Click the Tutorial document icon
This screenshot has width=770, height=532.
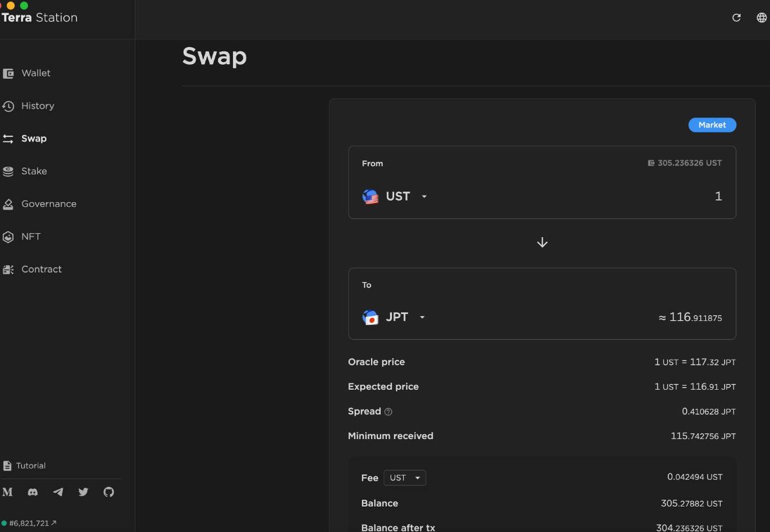[x=7, y=466]
